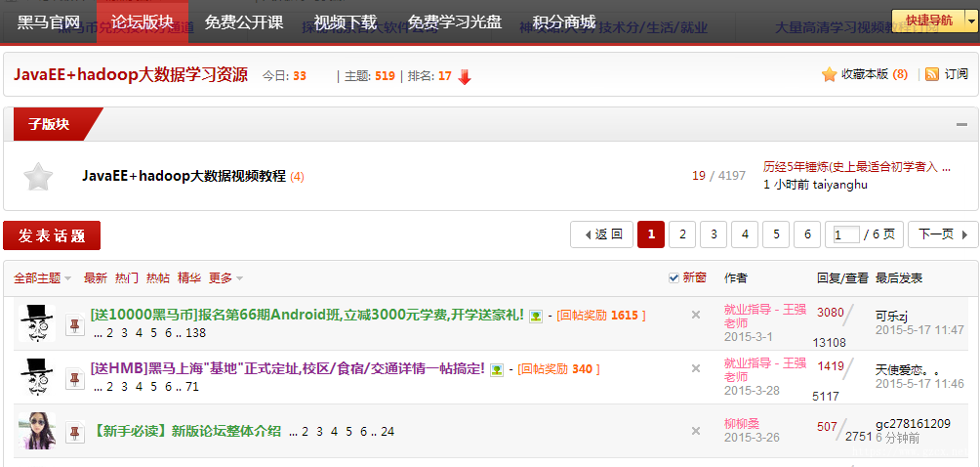Click the 订阅 link
This screenshot has height=467, width=980.
pos(956,74)
